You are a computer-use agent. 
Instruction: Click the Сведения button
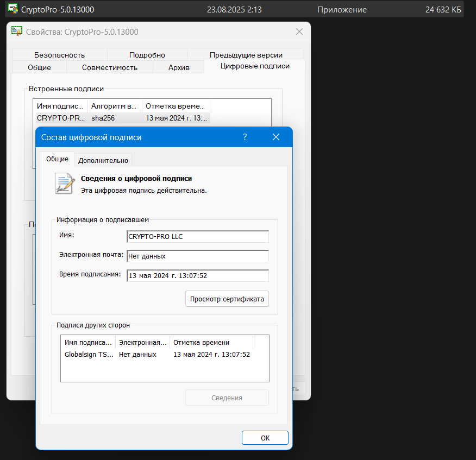(227, 398)
